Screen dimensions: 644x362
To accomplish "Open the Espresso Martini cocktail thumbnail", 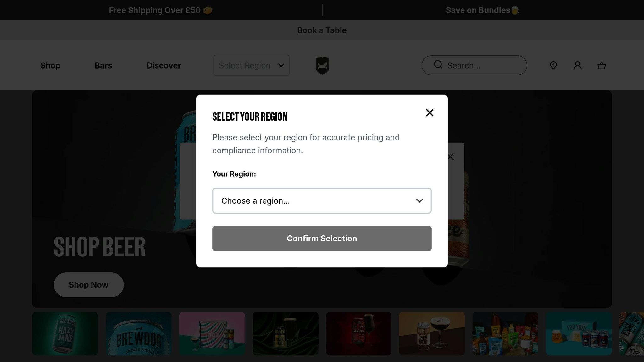I will click(432, 333).
